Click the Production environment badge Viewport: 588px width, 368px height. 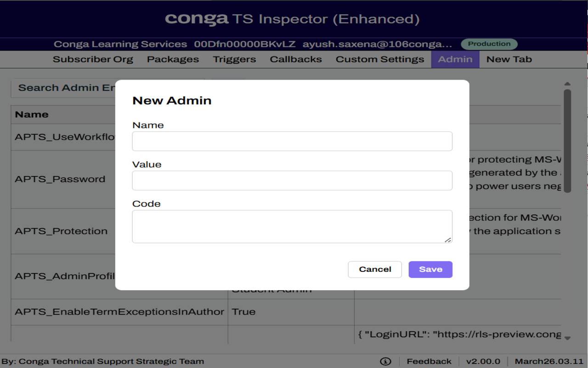click(x=489, y=44)
